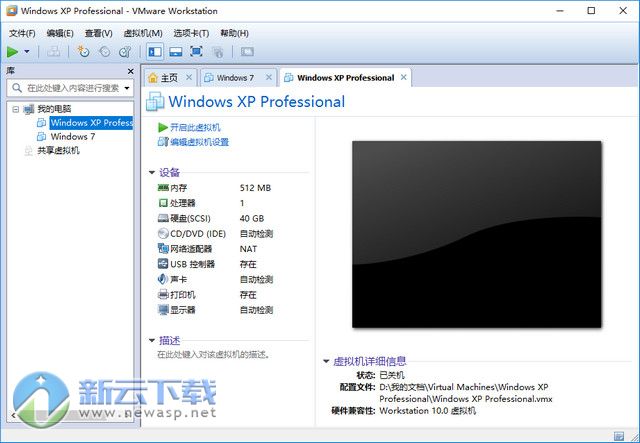The image size is (640, 443).
Task: Collapse the 我的电脑 tree node
Action: [x=16, y=109]
